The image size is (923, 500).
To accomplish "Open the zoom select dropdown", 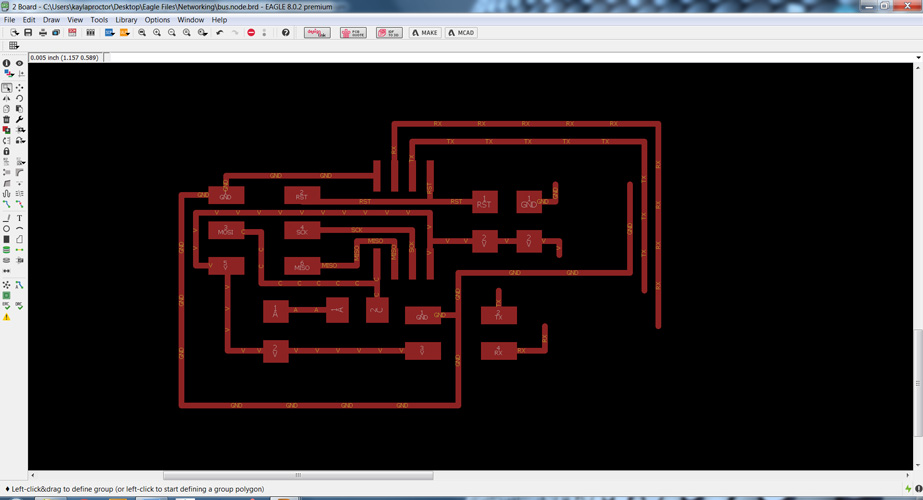I will click(202, 32).
